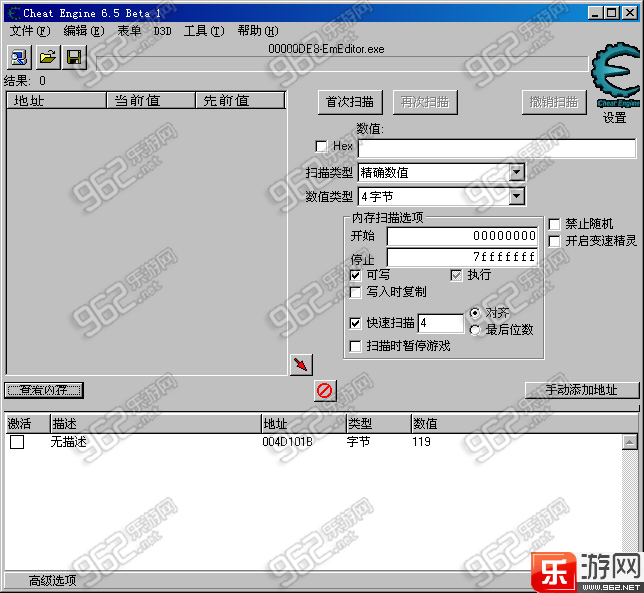
Task: Open the 帮助(H) menu
Action: (258, 31)
